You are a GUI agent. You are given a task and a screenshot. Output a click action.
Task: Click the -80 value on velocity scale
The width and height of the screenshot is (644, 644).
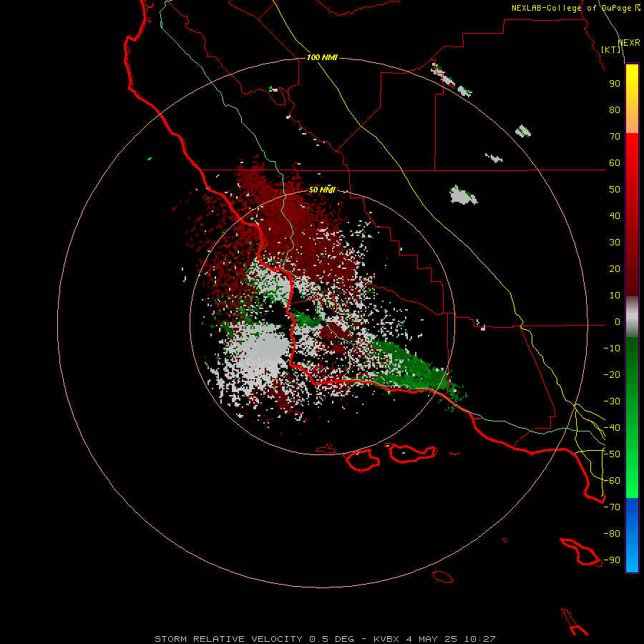pos(612,534)
